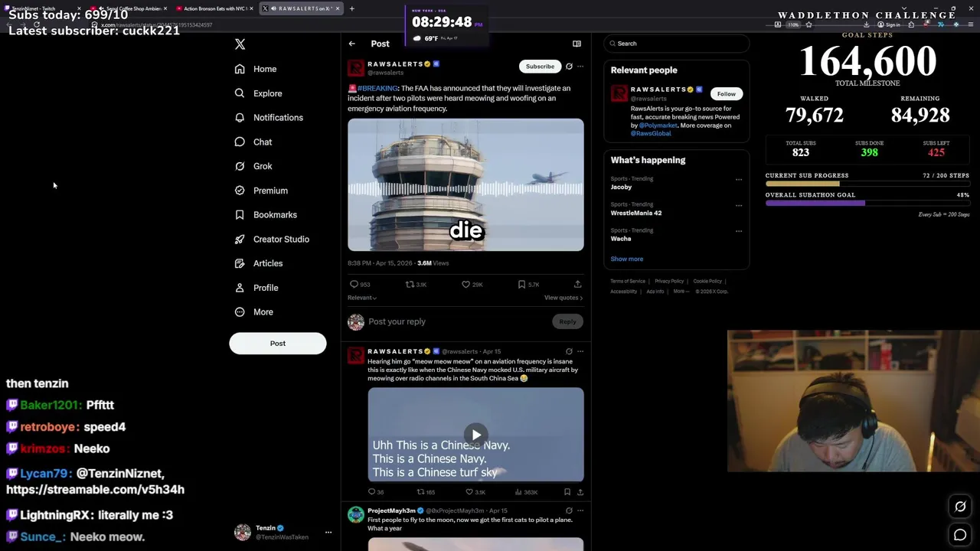Open account menu dots beside Tenzin
The width and height of the screenshot is (980, 551).
[328, 533]
